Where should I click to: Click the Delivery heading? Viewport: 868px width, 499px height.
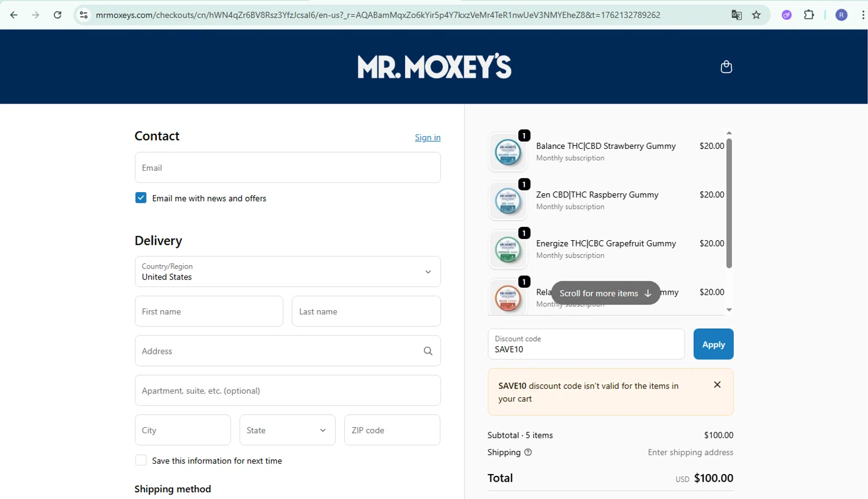[x=158, y=240]
